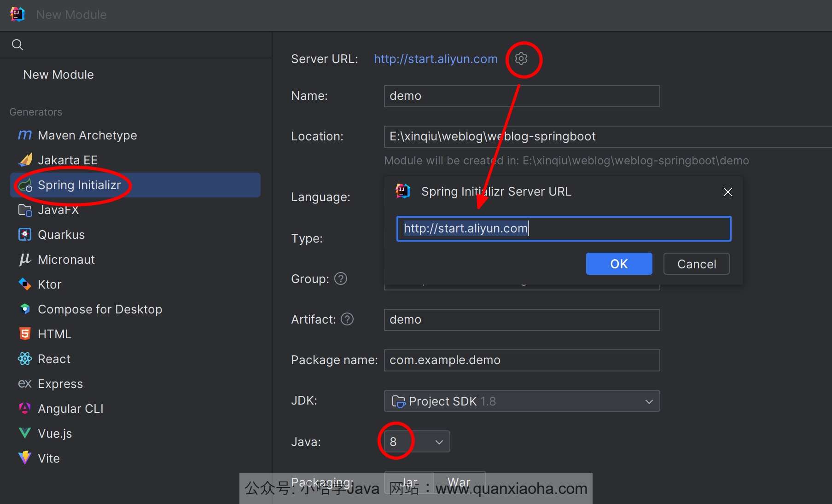The width and height of the screenshot is (832, 504).
Task: Choose React generator
Action: coord(135,359)
